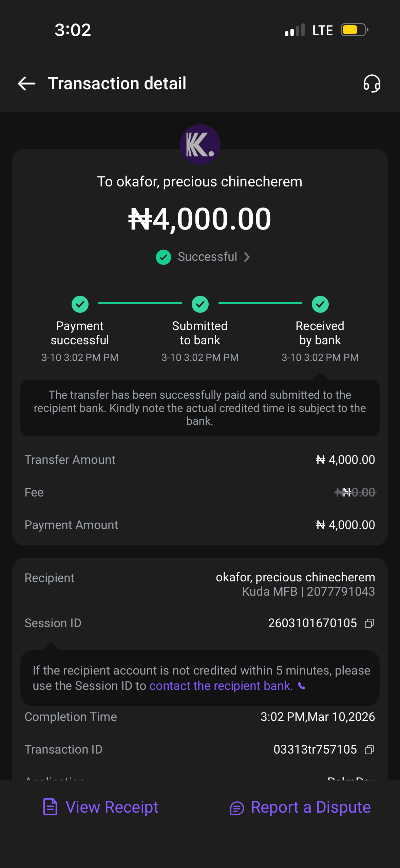Tap the Kuda bank logo
400x868 pixels.
(200, 145)
